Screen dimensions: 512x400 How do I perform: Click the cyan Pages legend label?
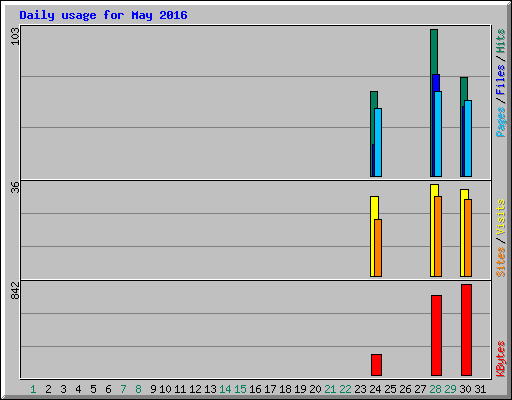pos(500,122)
